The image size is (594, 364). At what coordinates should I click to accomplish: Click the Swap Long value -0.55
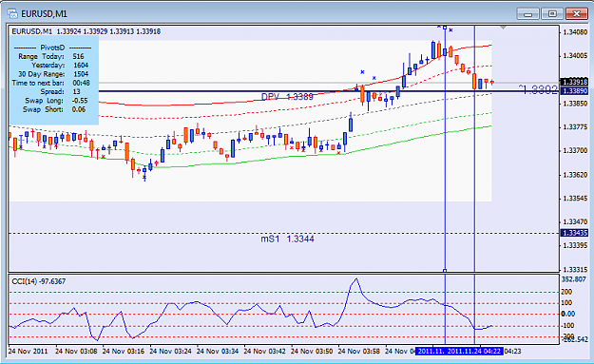click(x=80, y=101)
